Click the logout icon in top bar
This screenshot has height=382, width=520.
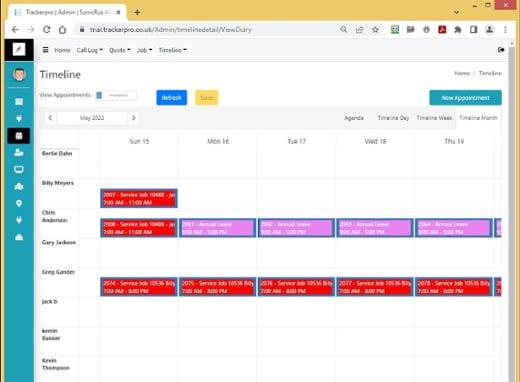pyautogui.click(x=501, y=50)
